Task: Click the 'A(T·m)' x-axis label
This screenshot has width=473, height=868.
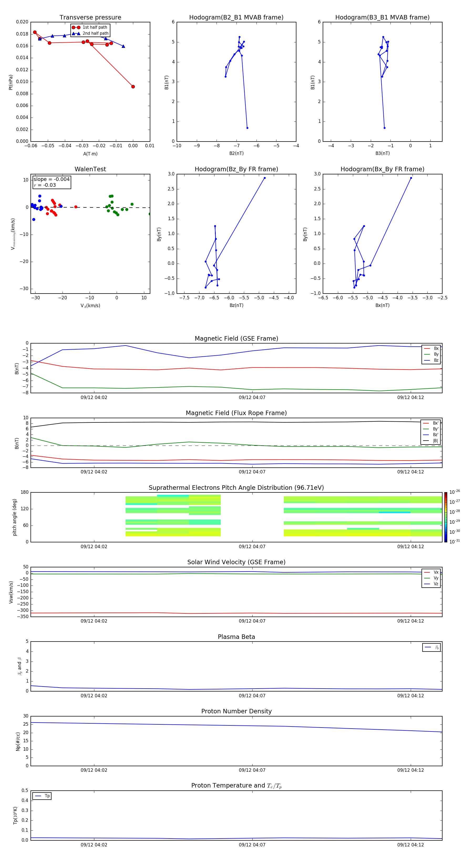Action: pyautogui.click(x=90, y=154)
